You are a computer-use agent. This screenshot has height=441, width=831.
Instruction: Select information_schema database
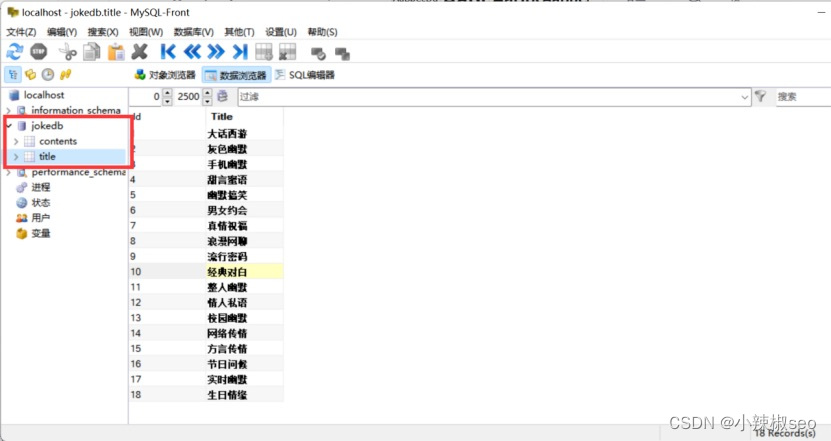pyautogui.click(x=75, y=110)
